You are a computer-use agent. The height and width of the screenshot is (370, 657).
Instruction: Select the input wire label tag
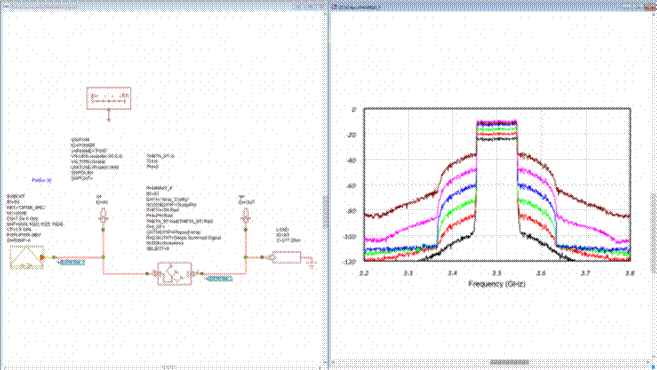(72, 262)
